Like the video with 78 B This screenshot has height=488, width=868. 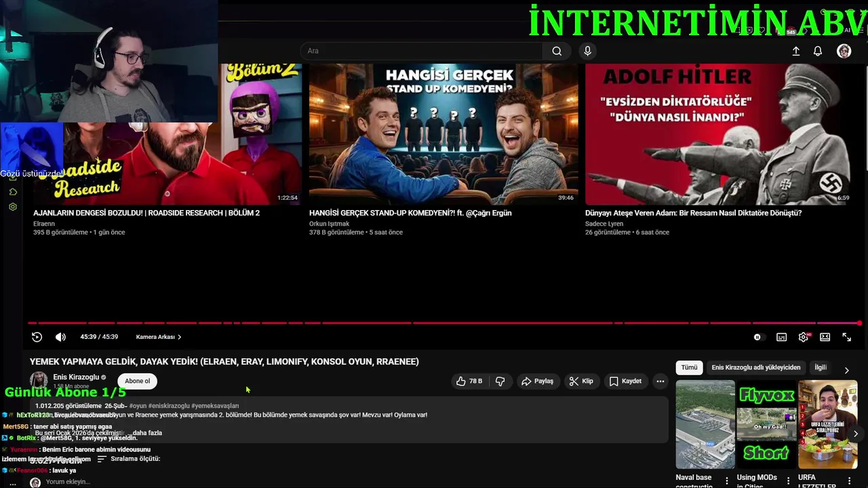469,381
